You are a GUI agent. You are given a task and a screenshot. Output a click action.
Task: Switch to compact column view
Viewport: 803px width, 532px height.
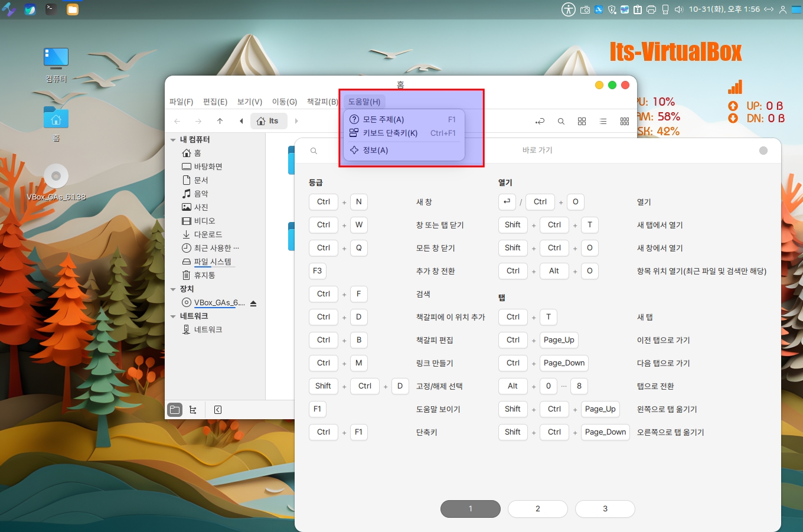tap(625, 121)
